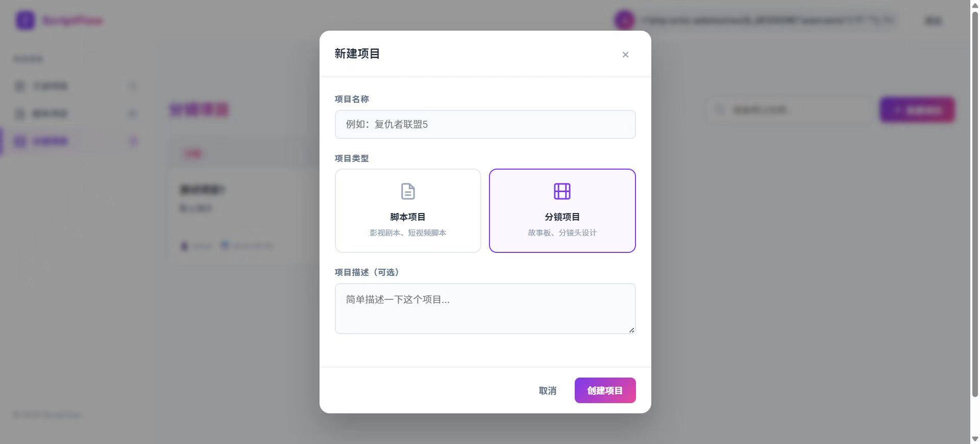Click the blurred search box in background
Viewport: 980px width, 444px height.
[x=789, y=110]
